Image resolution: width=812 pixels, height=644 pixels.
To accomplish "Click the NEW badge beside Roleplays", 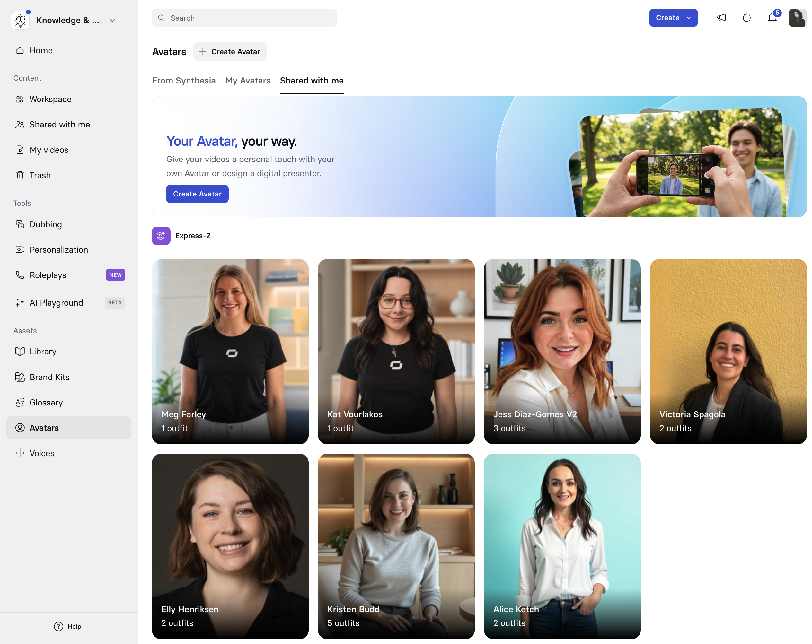I will (x=116, y=275).
